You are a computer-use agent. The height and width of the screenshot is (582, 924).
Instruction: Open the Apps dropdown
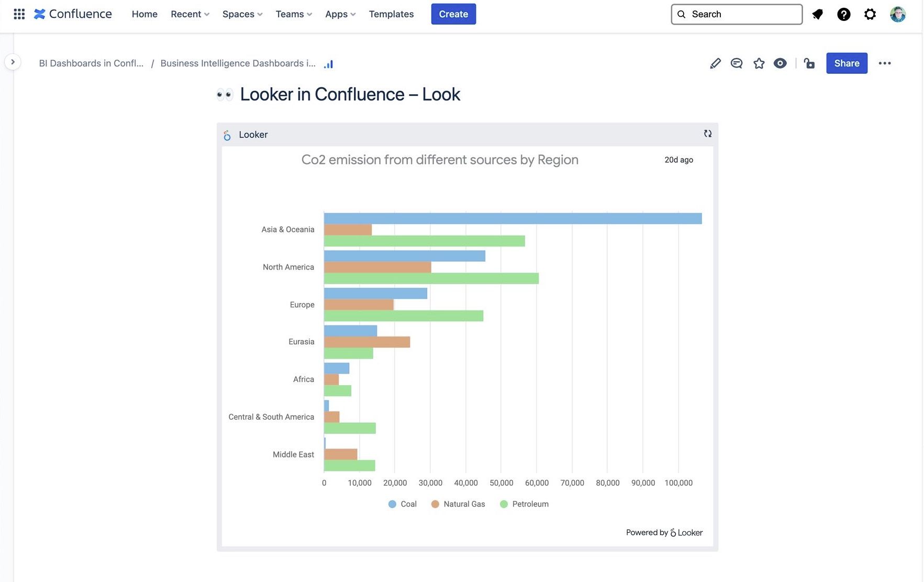(340, 14)
